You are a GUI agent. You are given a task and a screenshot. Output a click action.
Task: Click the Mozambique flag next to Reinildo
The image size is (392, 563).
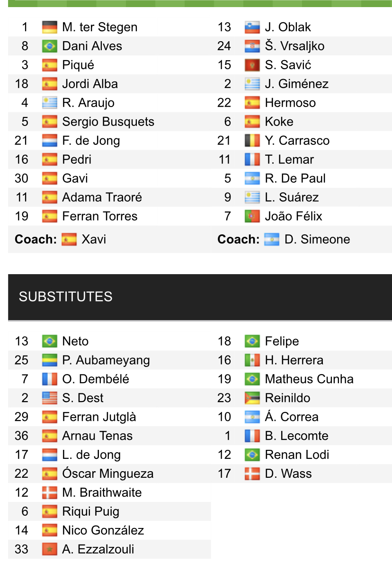[x=252, y=398]
